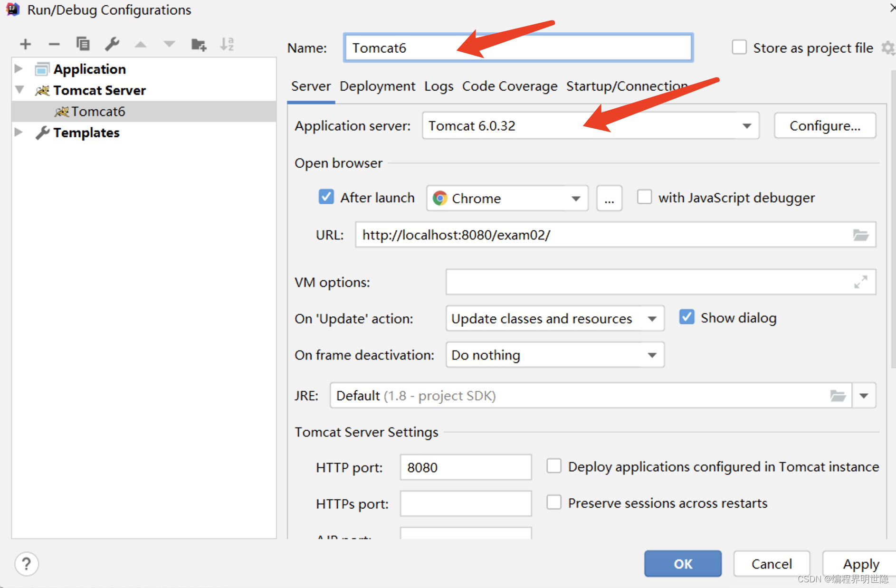Enable Preserve sessions across restarts
Viewport: 896px width, 588px height.
pyautogui.click(x=554, y=502)
